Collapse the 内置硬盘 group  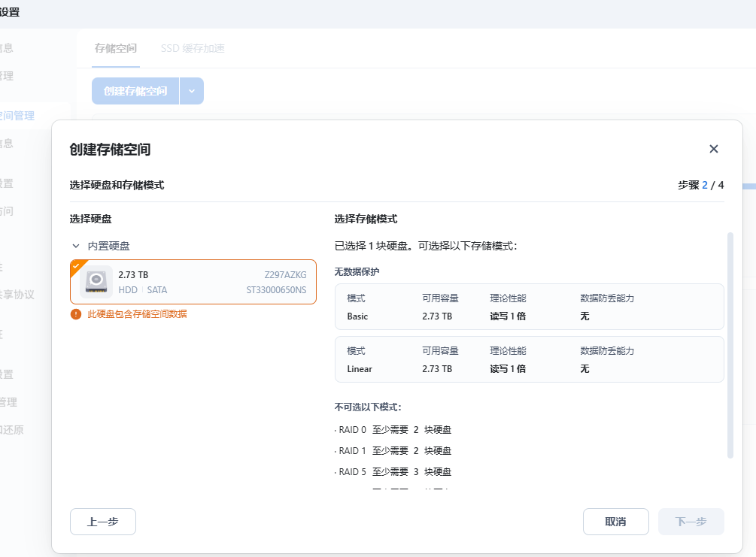(76, 246)
